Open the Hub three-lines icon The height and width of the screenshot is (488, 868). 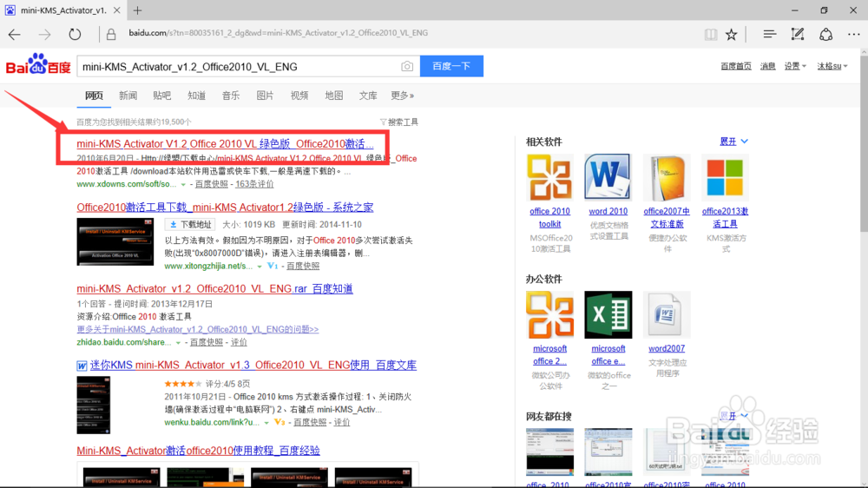click(x=769, y=35)
